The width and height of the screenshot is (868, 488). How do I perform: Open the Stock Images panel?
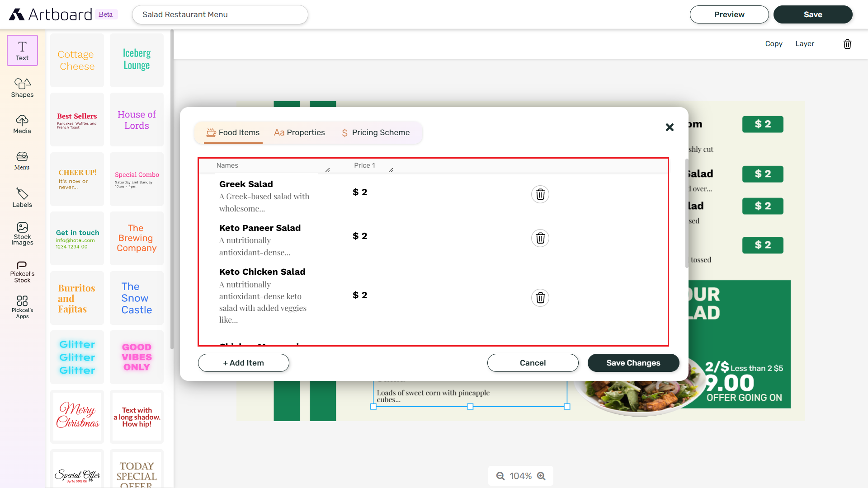(x=22, y=234)
